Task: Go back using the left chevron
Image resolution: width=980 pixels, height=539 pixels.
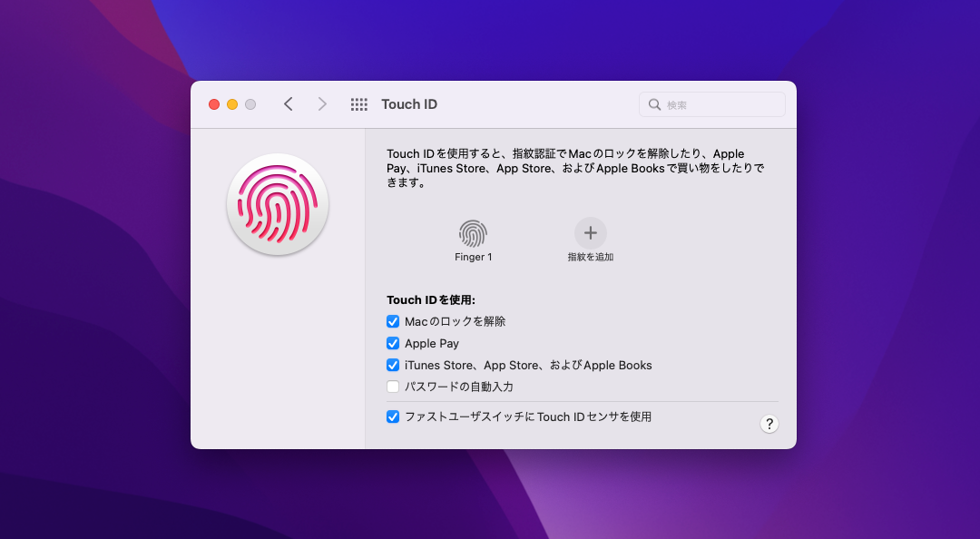Action: tap(289, 104)
